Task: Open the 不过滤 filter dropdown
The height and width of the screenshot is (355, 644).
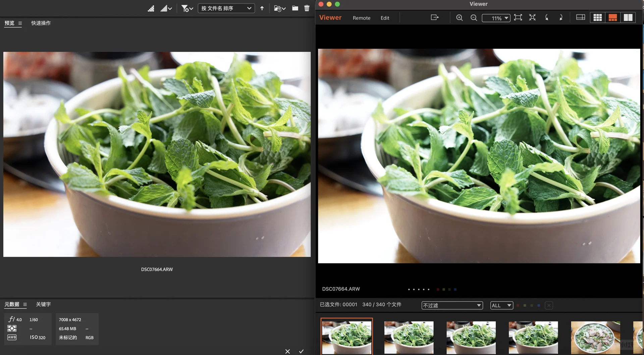Action: pyautogui.click(x=452, y=305)
